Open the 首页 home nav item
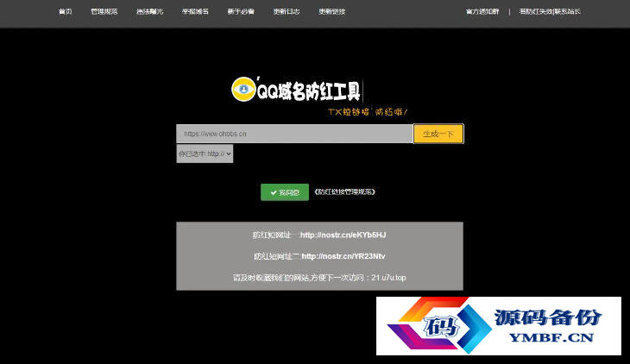The height and width of the screenshot is (364, 630). [65, 12]
